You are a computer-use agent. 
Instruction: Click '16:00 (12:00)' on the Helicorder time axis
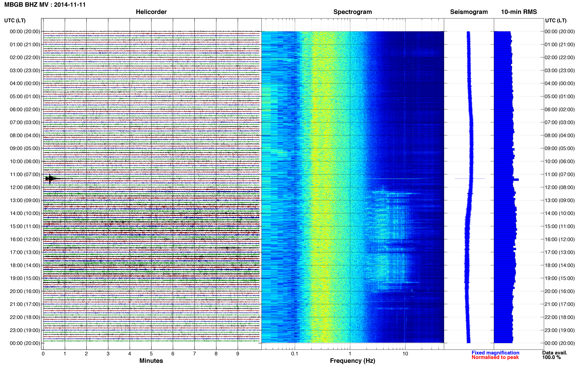(25, 239)
